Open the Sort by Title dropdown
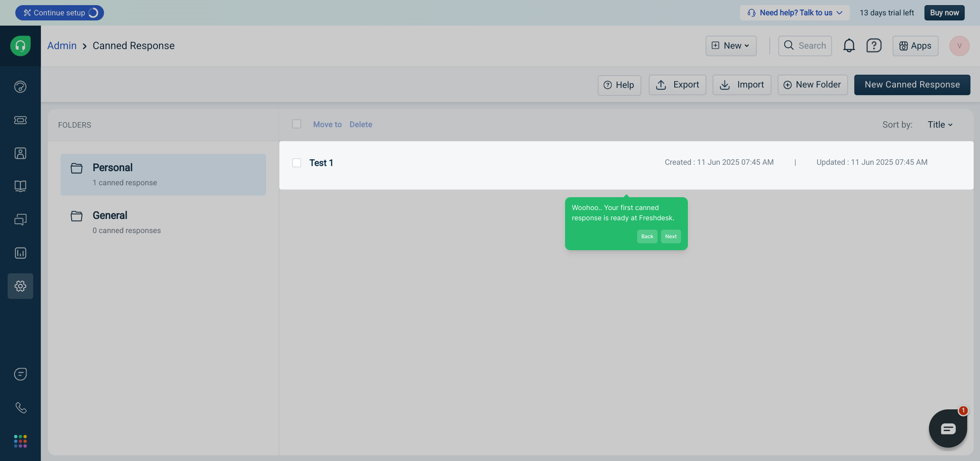Viewport: 980px width, 461px height. pos(940,125)
